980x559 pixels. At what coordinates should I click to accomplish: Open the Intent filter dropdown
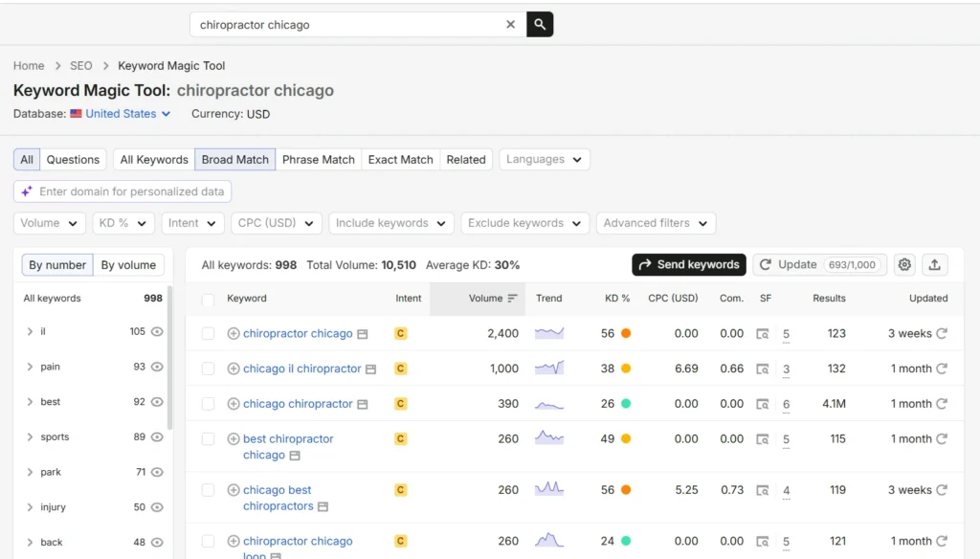pyautogui.click(x=192, y=223)
